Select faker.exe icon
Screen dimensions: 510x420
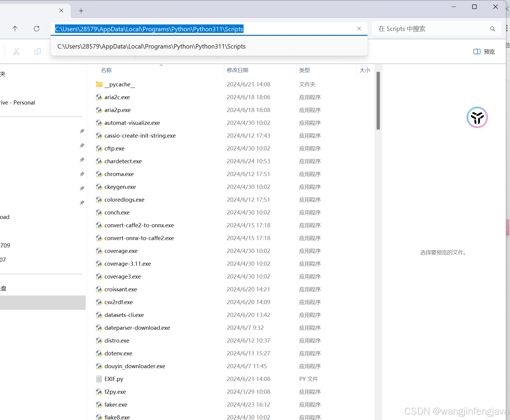[x=99, y=405]
